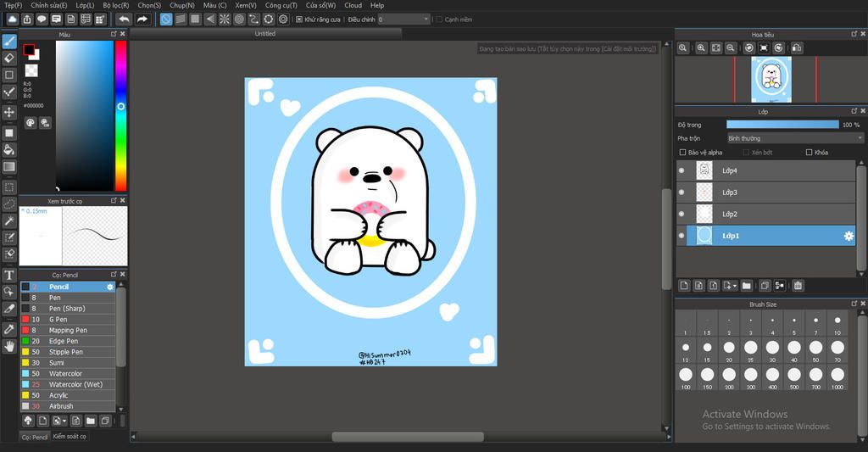Click the layer opacity Độ trong slider
The height and width of the screenshot is (452, 868).
pyautogui.click(x=782, y=126)
